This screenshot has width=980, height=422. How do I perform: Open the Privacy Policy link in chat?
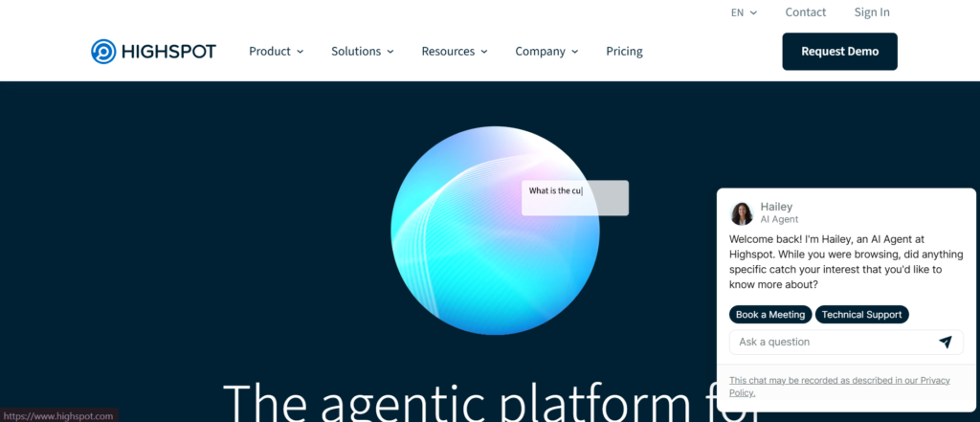(743, 392)
